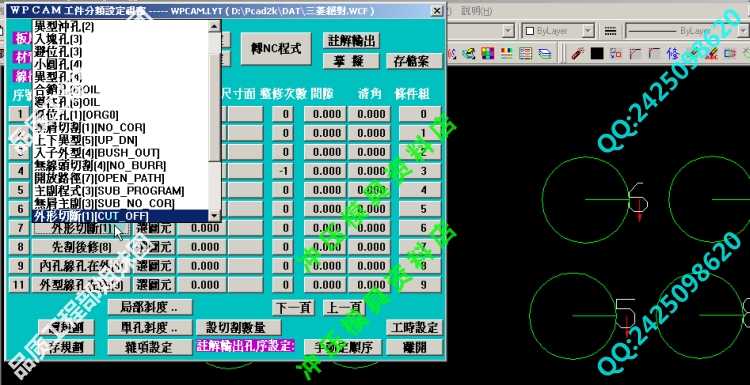Click the list scrollbar down arrow

214,216
